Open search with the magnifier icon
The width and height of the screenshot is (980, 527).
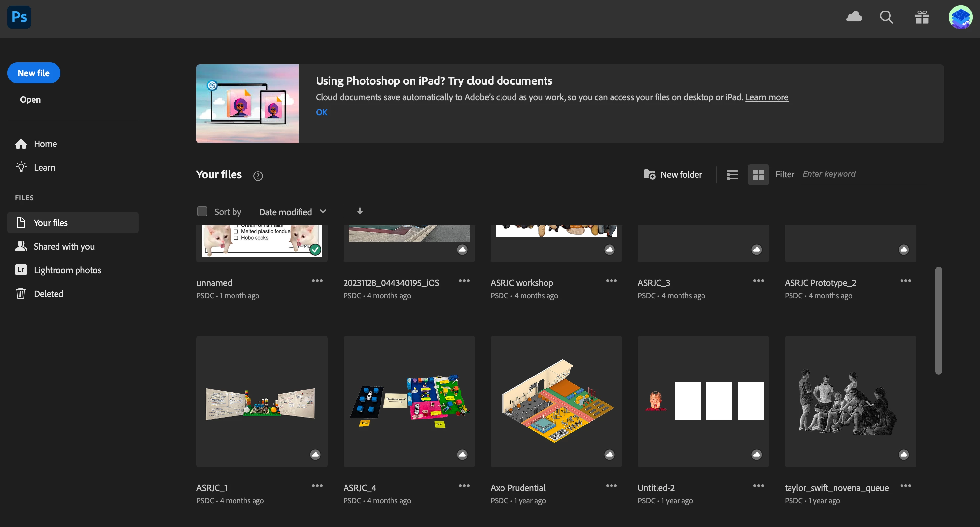point(886,17)
